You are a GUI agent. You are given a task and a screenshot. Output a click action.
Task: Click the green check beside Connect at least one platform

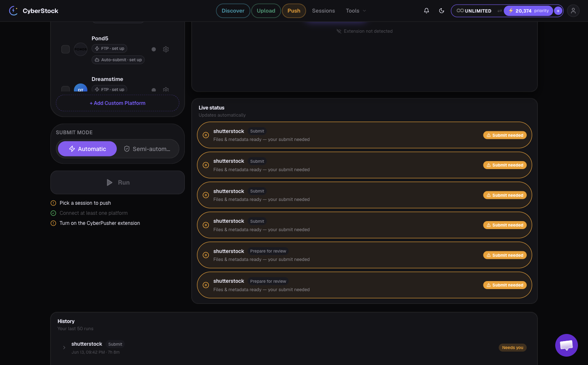[x=53, y=213]
